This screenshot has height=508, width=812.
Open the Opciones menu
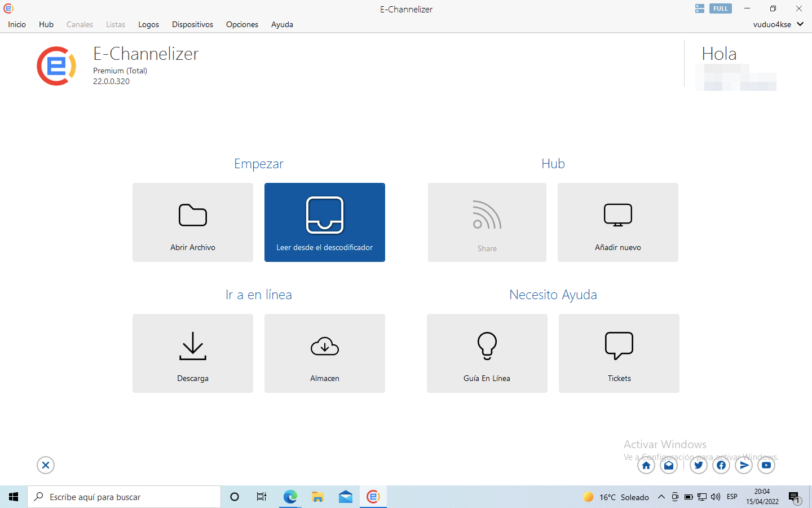(x=242, y=24)
